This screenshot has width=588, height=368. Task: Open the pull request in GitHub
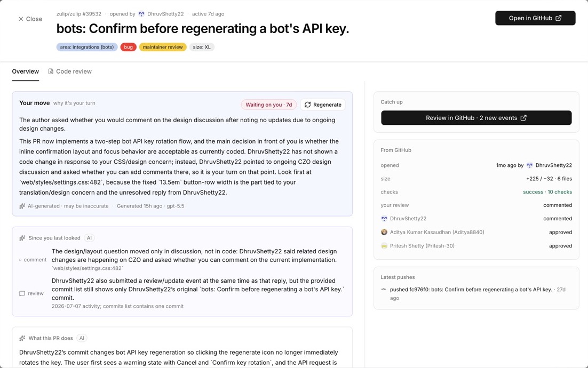[x=535, y=18]
